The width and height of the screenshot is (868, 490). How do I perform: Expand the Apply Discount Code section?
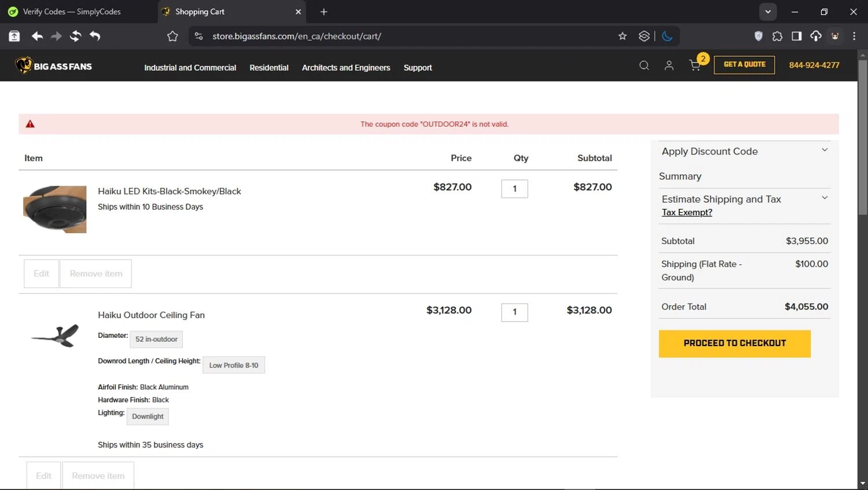[x=744, y=152]
